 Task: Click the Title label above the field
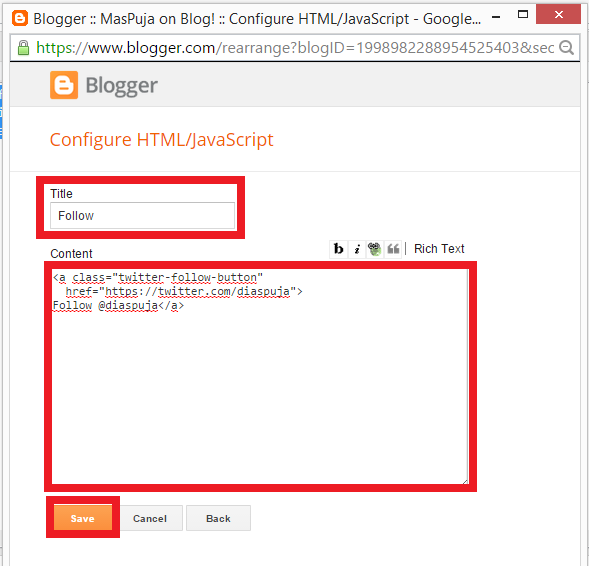click(x=61, y=194)
